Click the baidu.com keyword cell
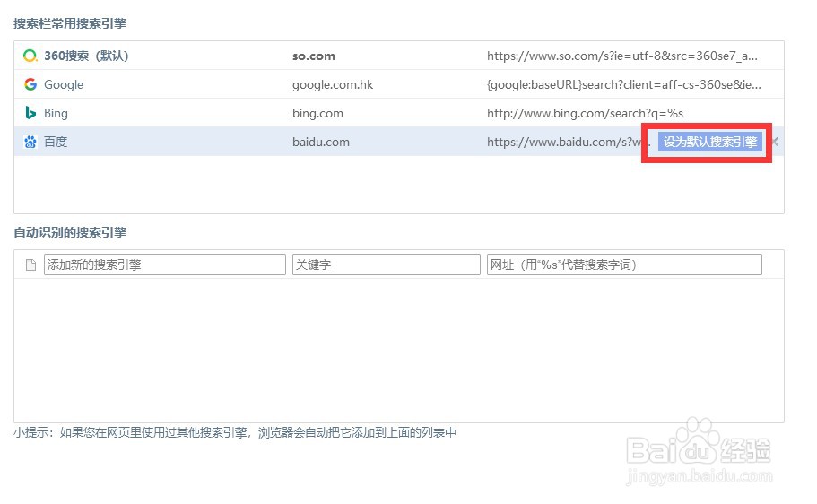Viewport: 817px width, 504px height. coord(320,142)
